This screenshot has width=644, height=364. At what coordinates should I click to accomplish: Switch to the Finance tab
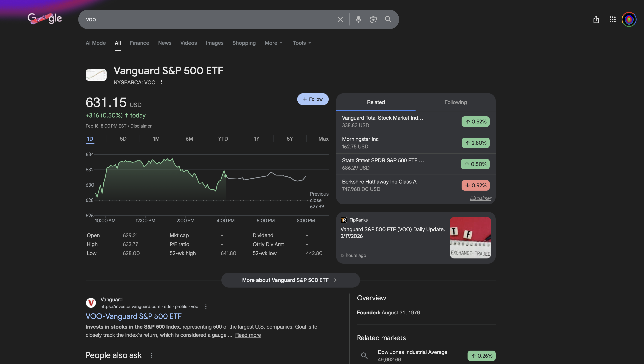coord(139,43)
